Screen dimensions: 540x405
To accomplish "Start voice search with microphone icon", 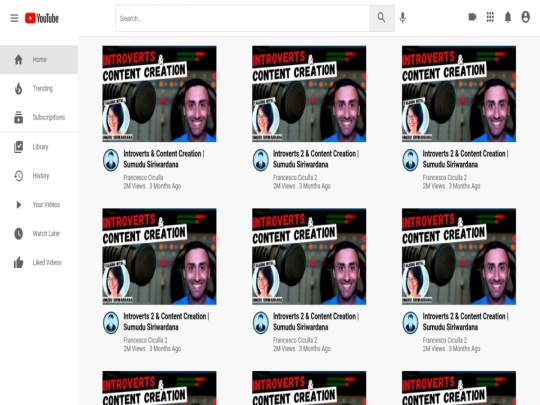I will 403,18.
